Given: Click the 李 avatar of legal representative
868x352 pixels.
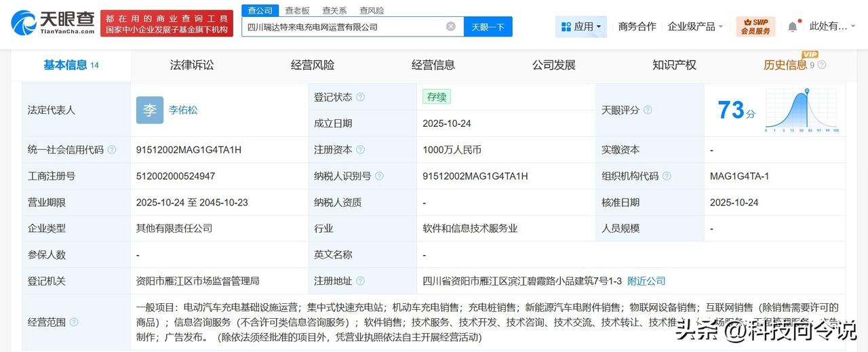Looking at the screenshot, I should tap(150, 110).
